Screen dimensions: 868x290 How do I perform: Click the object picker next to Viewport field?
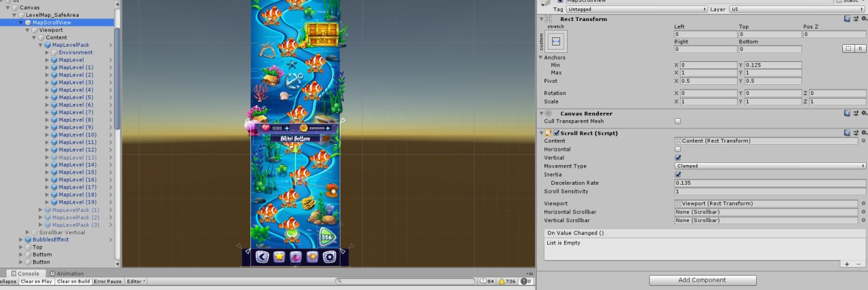point(863,204)
